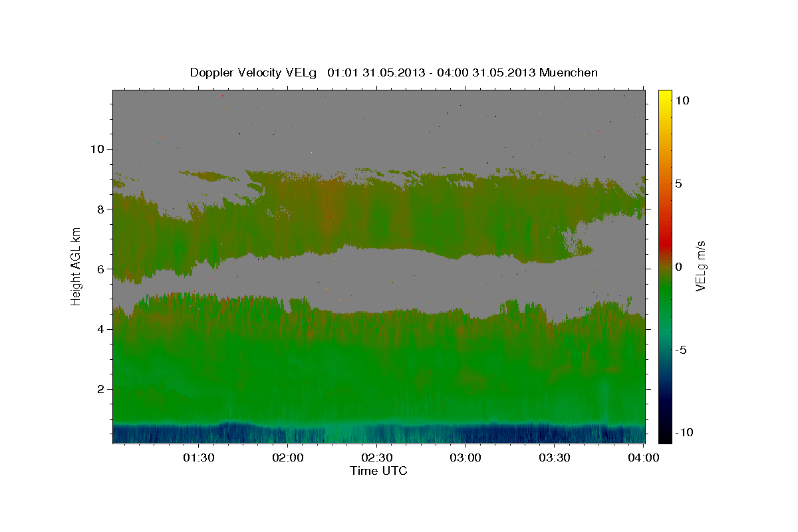Click the 'VELg m/s' colorbar label
This screenshot has height=532, width=798.
(700, 266)
